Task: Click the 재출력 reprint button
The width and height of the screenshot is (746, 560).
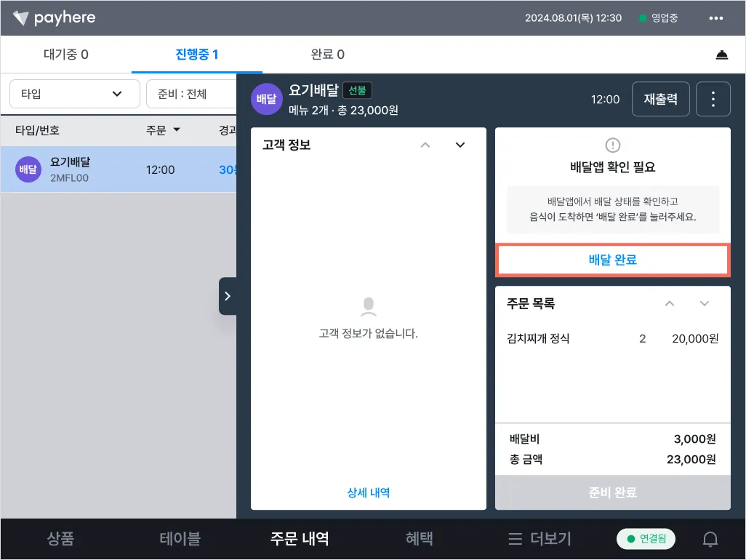Action: click(x=660, y=99)
